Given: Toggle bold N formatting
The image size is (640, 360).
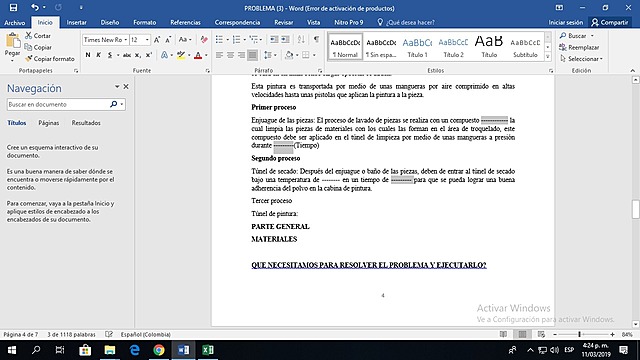Looking at the screenshot, I should point(88,55).
